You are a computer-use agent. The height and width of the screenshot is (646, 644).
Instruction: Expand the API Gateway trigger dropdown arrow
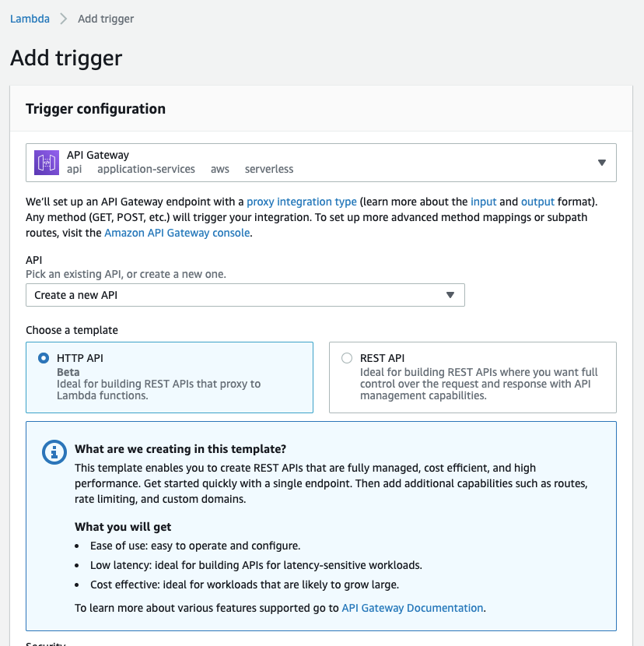[x=601, y=163]
